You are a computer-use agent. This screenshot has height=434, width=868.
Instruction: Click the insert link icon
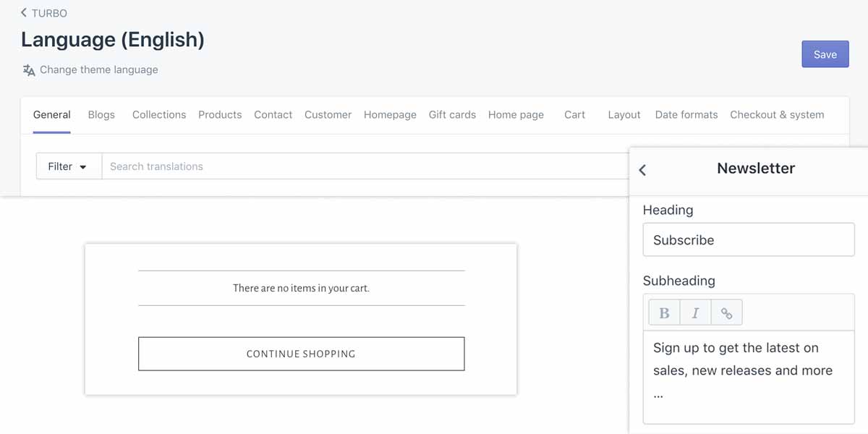point(726,312)
